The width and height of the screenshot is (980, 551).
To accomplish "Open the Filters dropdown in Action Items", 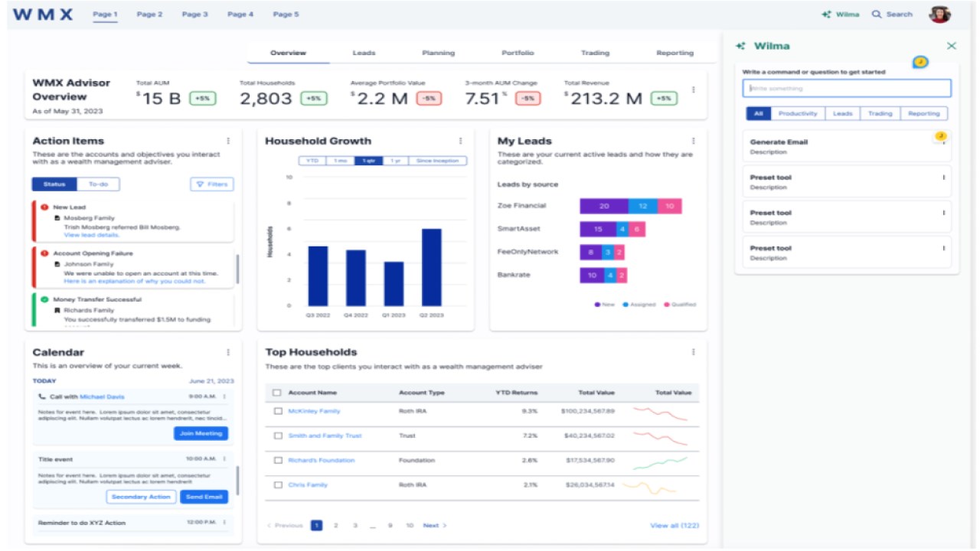I will tap(212, 184).
